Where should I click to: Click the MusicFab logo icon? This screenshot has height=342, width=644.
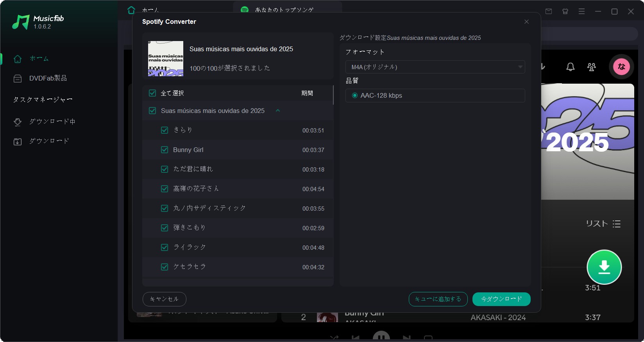21,22
